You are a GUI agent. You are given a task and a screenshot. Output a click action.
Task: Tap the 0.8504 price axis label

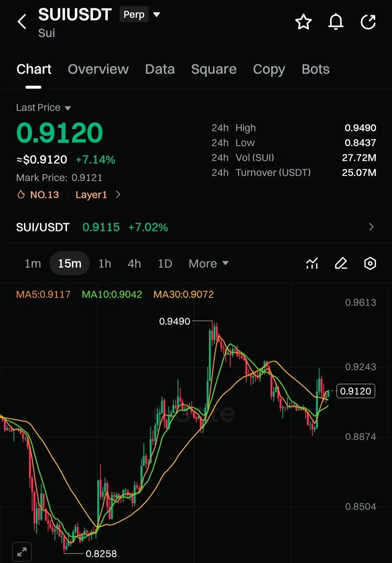tap(360, 506)
